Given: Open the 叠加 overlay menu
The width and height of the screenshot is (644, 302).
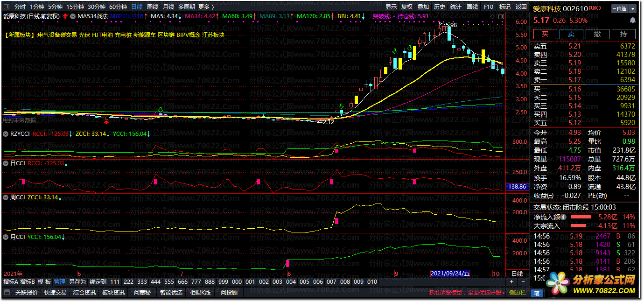Looking at the screenshot, I should tap(423, 7).
